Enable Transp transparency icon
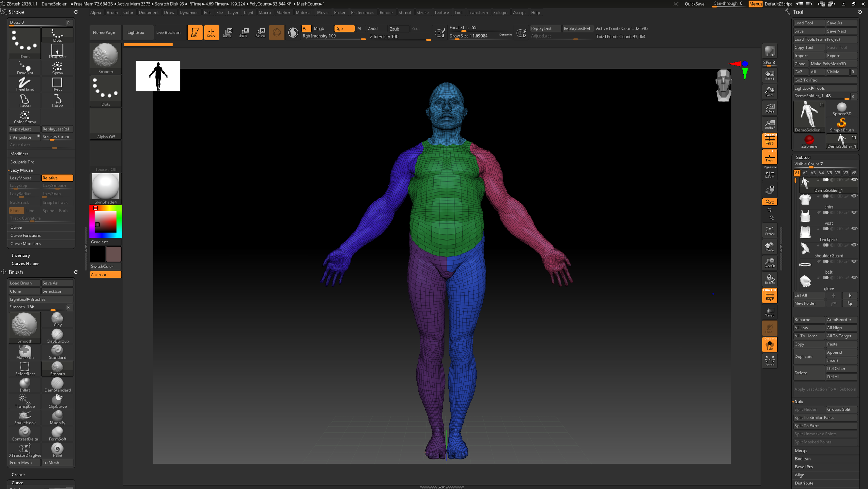This screenshot has height=489, width=868. point(769,312)
